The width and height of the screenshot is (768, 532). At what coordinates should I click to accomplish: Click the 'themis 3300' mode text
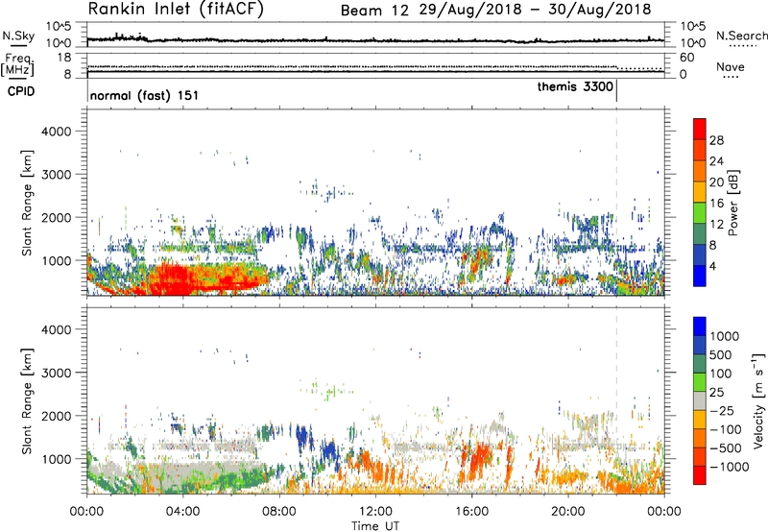(x=575, y=86)
